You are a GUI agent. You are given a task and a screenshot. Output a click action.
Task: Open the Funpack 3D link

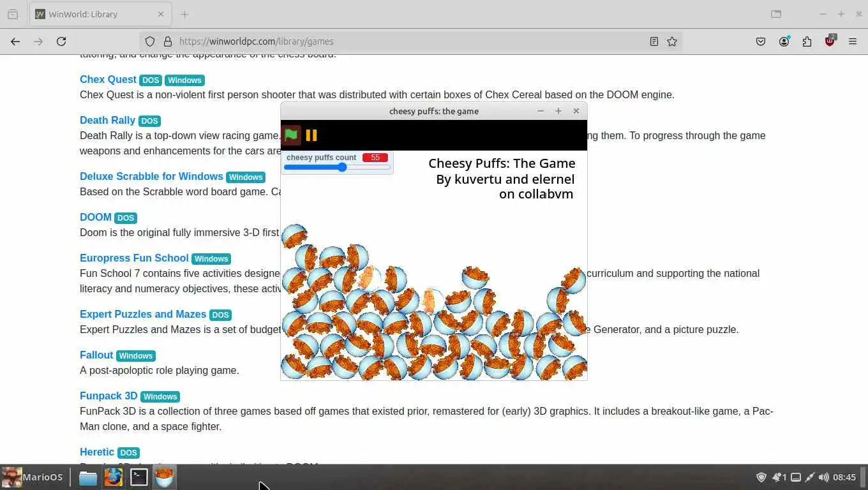coord(108,396)
